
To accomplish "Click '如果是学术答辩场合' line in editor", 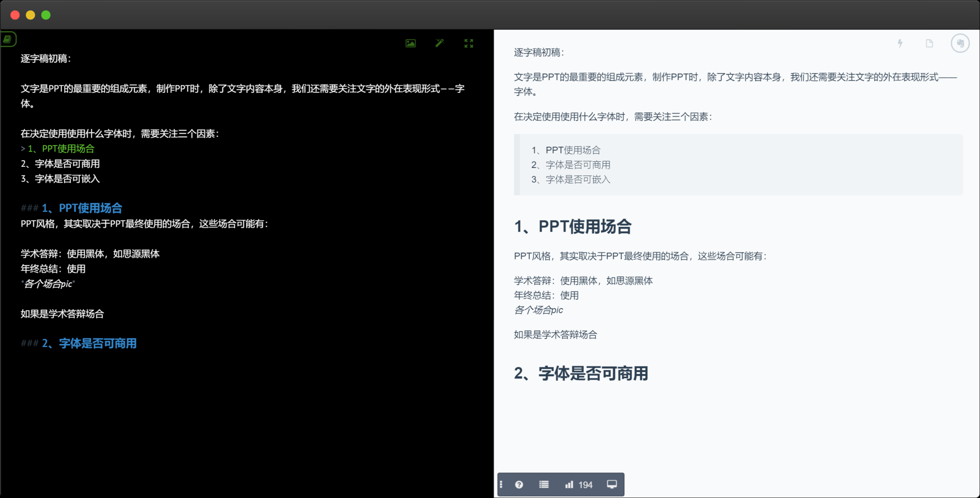I will tap(62, 314).
